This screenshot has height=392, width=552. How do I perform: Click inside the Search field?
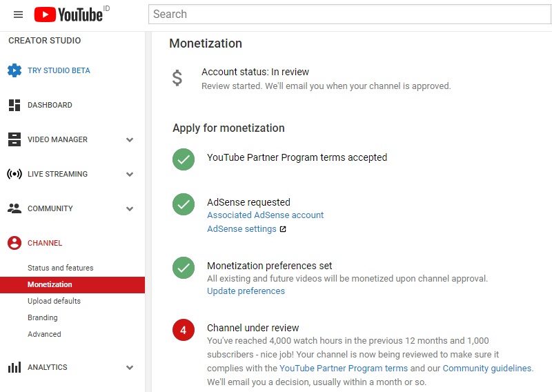point(350,14)
